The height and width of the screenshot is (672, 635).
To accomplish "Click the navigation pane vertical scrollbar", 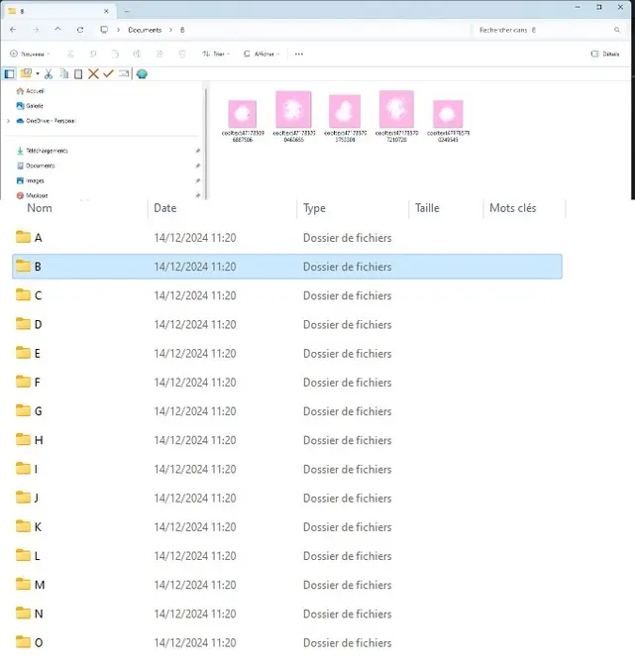I will click(x=206, y=144).
